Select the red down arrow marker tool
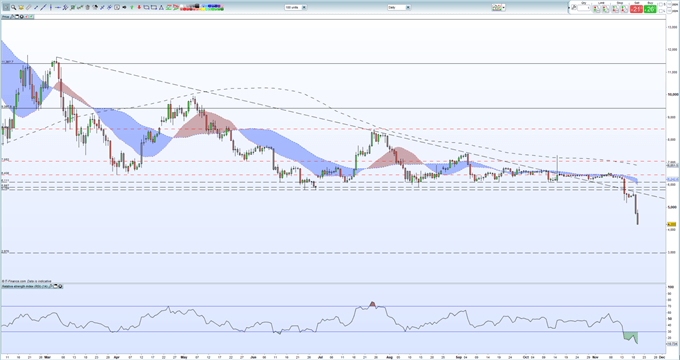680x360 pixels. point(139,7)
